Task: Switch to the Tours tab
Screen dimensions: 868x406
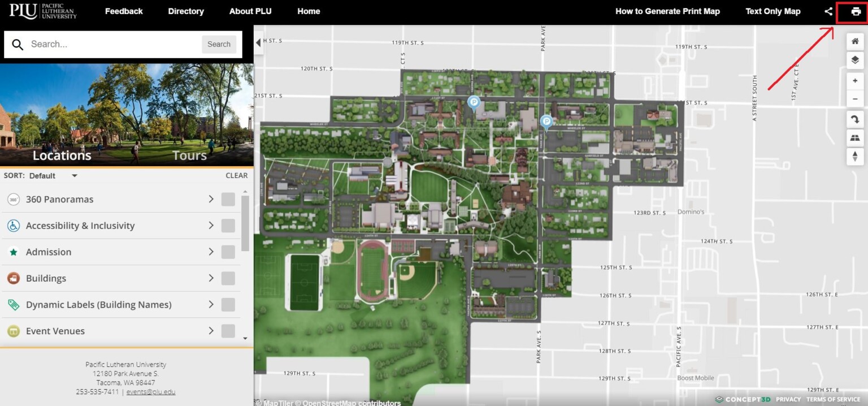Action: click(189, 155)
